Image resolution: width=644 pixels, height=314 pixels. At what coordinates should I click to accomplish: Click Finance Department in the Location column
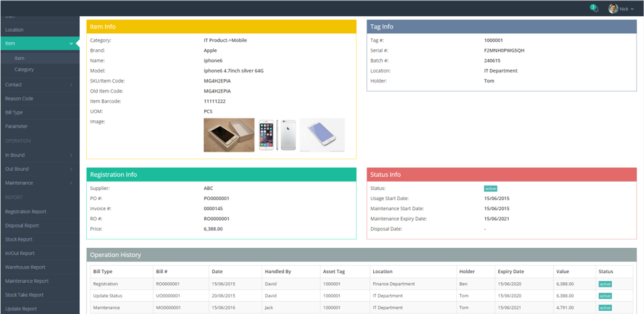[394, 284]
